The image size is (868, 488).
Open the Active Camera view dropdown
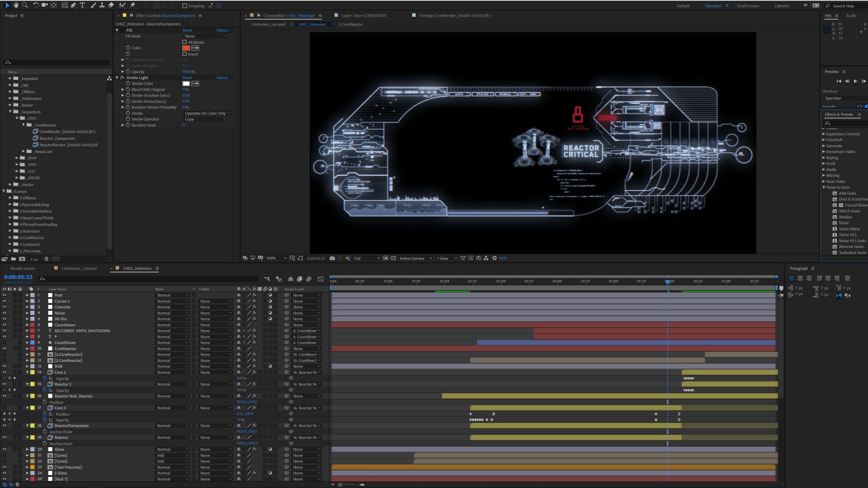coord(415,258)
